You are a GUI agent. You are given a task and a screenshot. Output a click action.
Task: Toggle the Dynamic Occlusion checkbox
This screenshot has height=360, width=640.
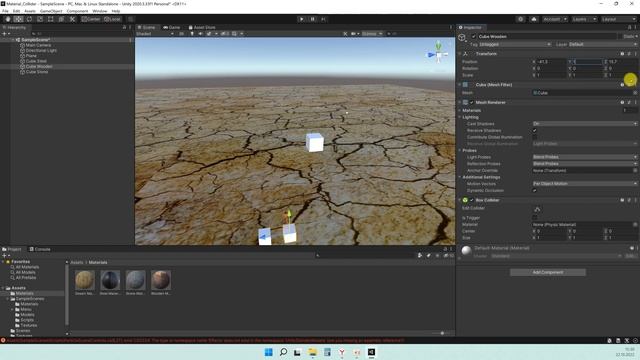(535, 191)
